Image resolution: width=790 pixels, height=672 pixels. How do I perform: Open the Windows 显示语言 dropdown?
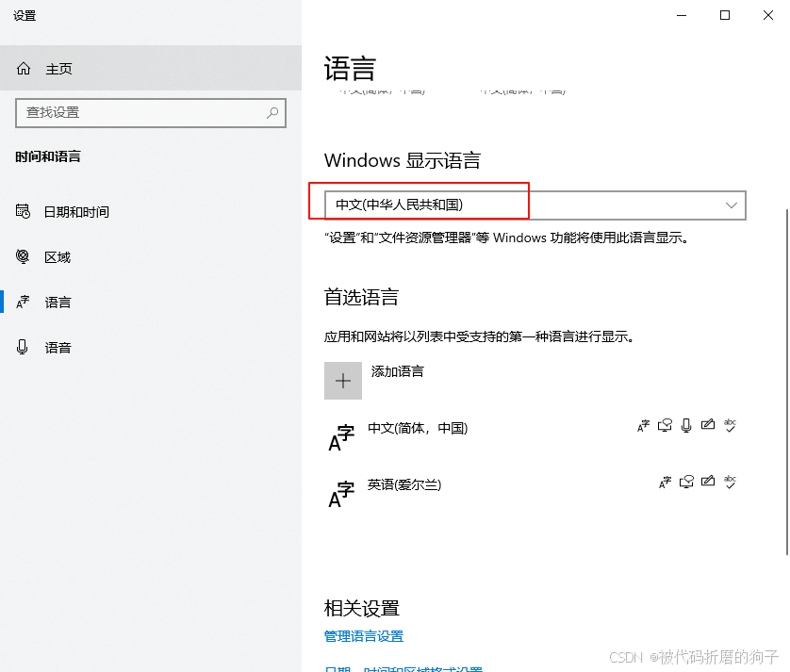tap(535, 205)
